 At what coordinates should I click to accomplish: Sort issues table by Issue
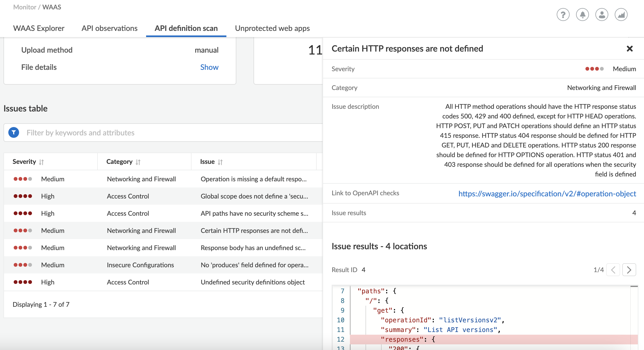[x=220, y=162]
